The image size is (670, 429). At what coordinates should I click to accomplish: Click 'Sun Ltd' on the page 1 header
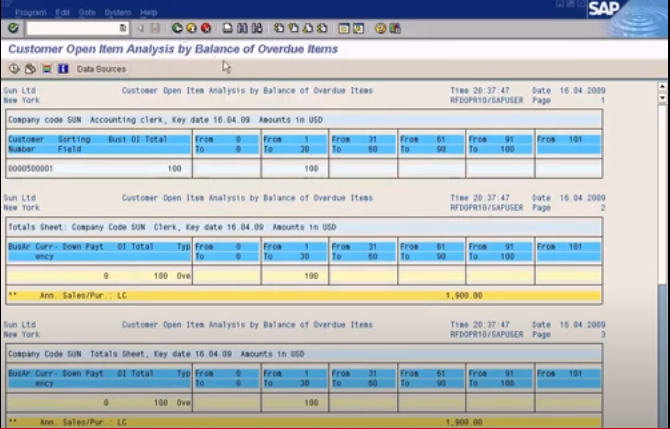20,91
